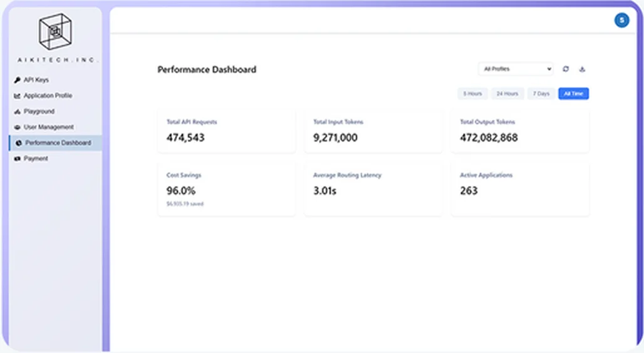Image resolution: width=644 pixels, height=353 pixels.
Task: Click the Performance Dashboard heading
Action: pos(207,69)
